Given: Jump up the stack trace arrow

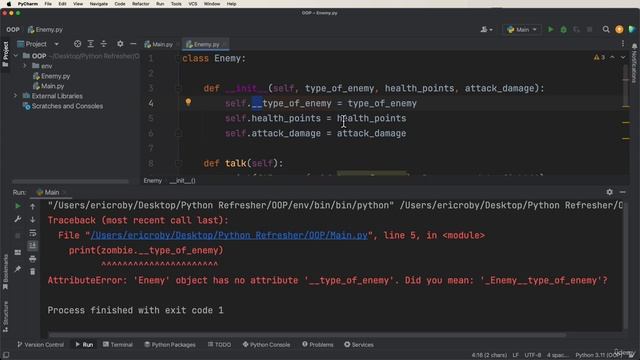Looking at the screenshot, I should (33, 207).
